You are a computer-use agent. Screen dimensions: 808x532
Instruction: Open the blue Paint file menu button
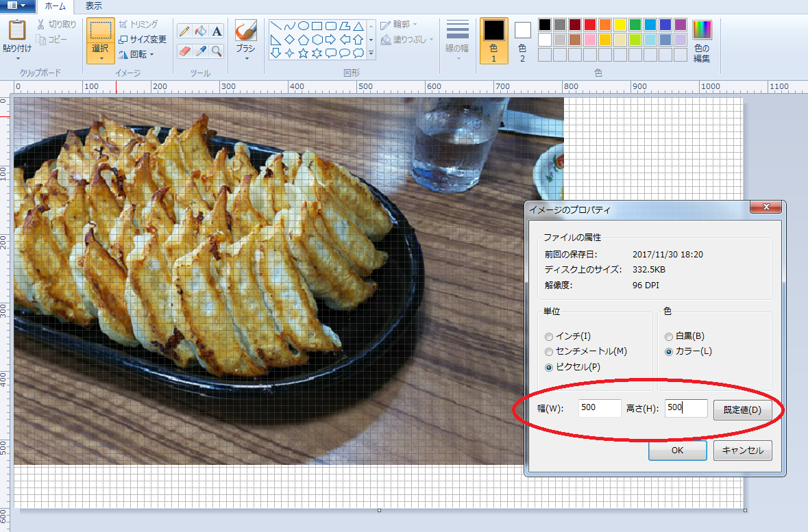pyautogui.click(x=17, y=5)
